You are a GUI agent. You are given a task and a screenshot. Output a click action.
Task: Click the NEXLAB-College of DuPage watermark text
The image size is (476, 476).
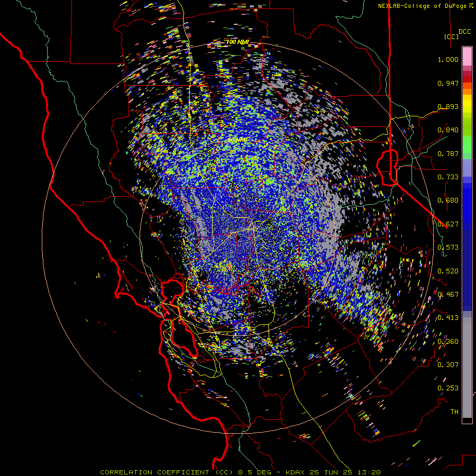coord(425,6)
